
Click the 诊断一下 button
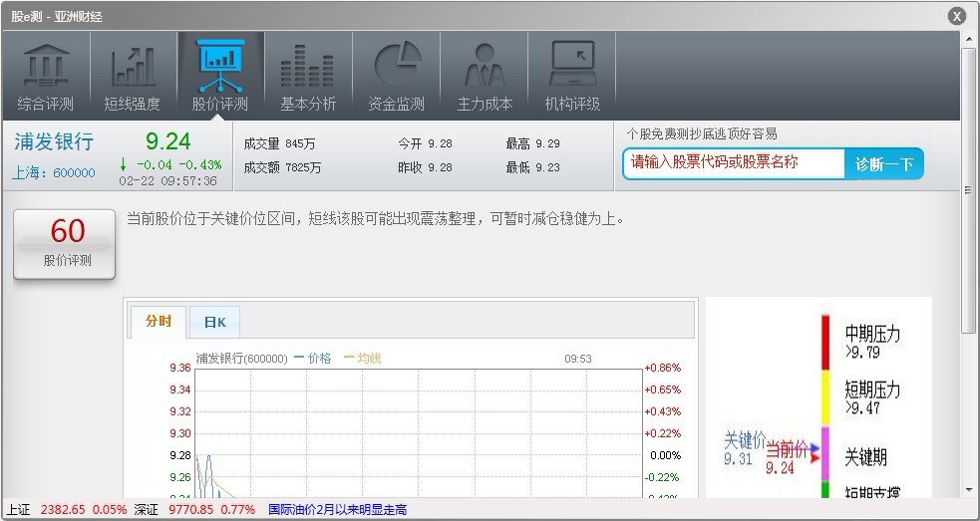click(x=883, y=164)
